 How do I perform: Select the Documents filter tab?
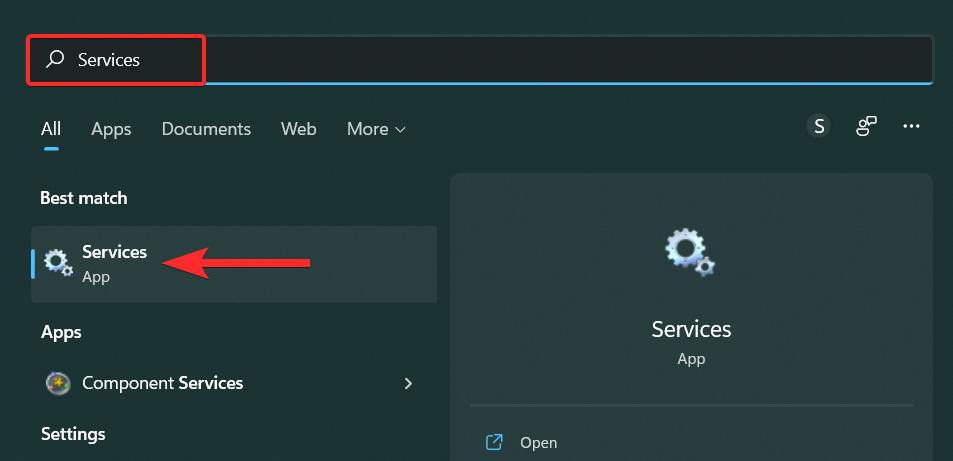click(206, 129)
